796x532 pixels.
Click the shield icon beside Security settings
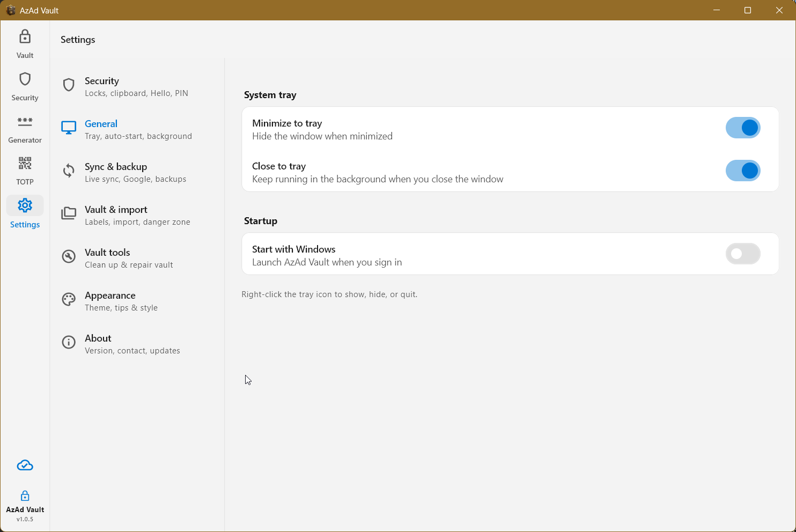click(x=69, y=85)
